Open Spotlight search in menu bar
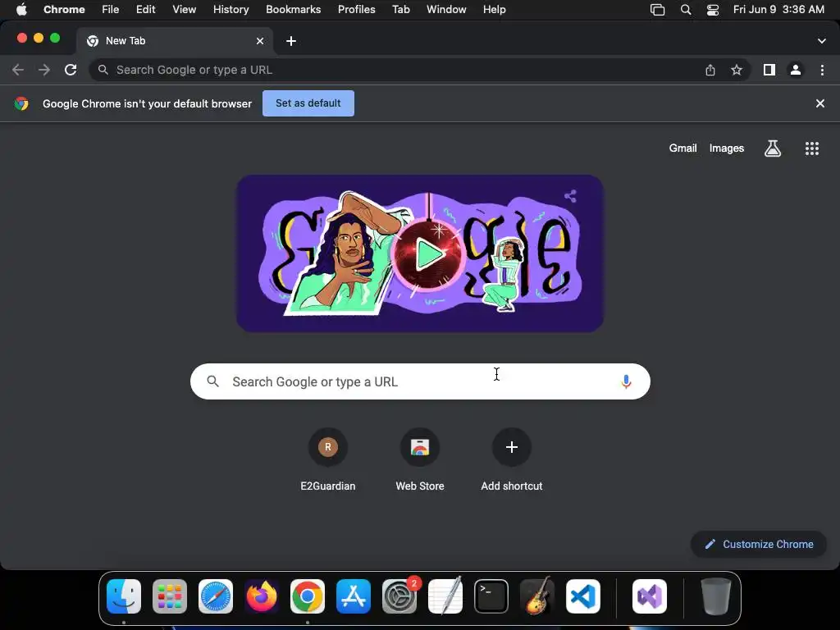 tap(686, 10)
